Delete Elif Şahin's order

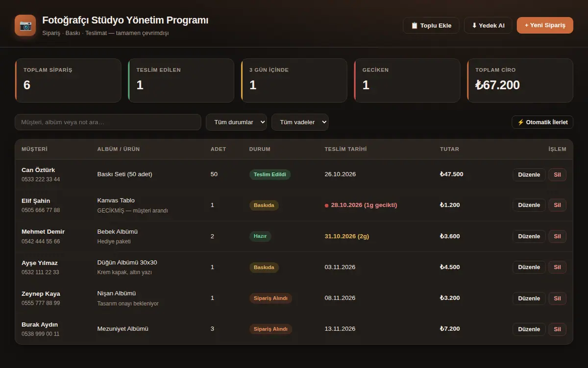click(557, 205)
